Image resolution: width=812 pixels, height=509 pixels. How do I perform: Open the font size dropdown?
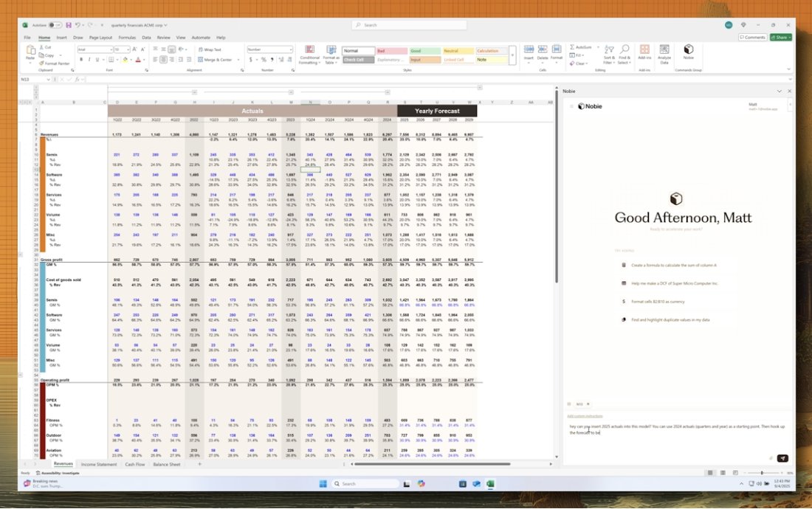[122, 49]
